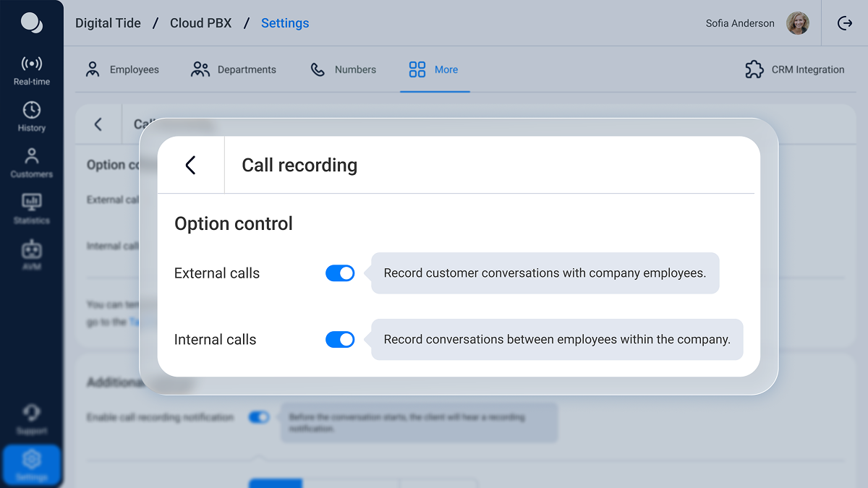Open the Settings gear in sidebar
Screen dimensions: 868x488
click(x=31, y=465)
